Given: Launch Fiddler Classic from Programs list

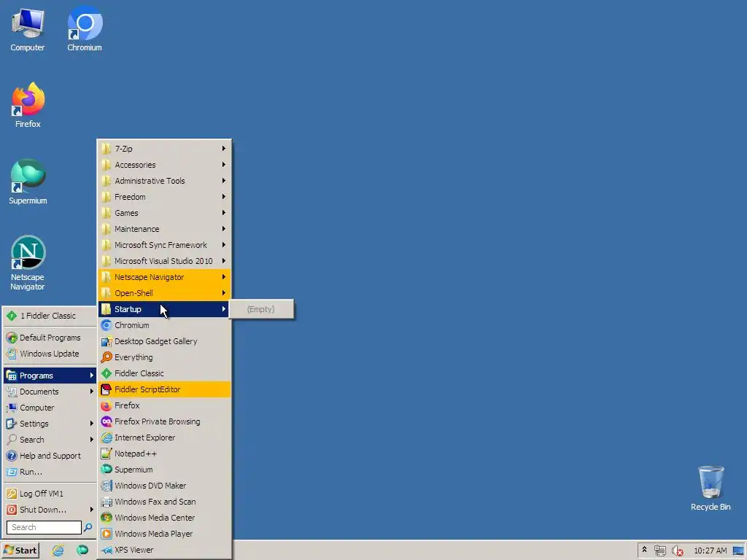Looking at the screenshot, I should 164,373.
